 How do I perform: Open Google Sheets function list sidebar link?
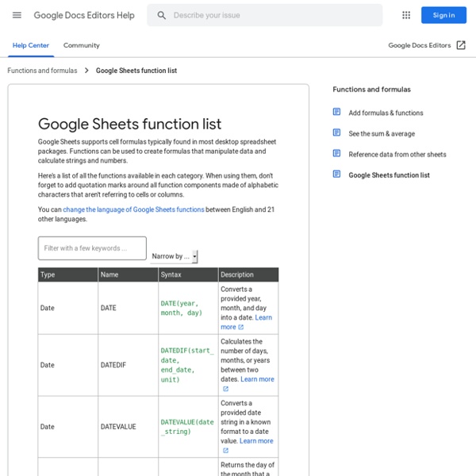[x=389, y=175]
